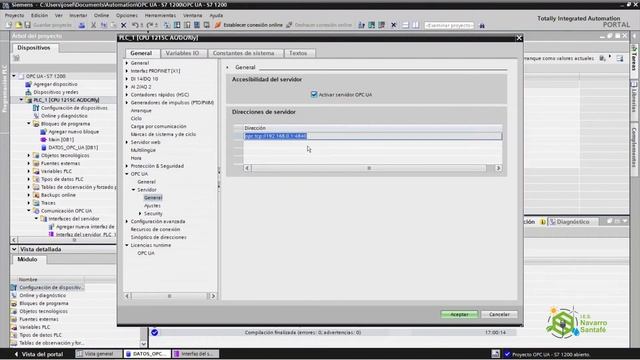
Task: Switch to the Variables IO tab
Action: pyautogui.click(x=182, y=53)
